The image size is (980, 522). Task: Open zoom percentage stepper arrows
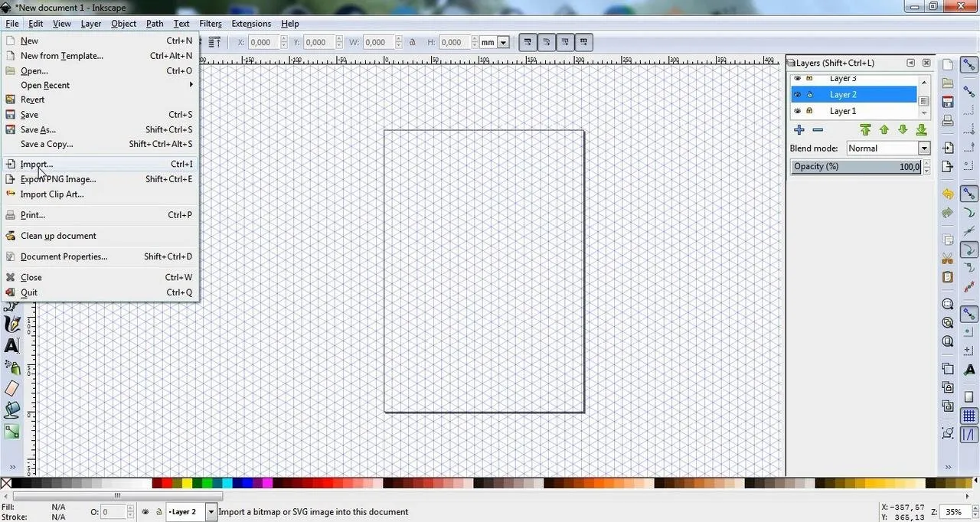(x=974, y=512)
